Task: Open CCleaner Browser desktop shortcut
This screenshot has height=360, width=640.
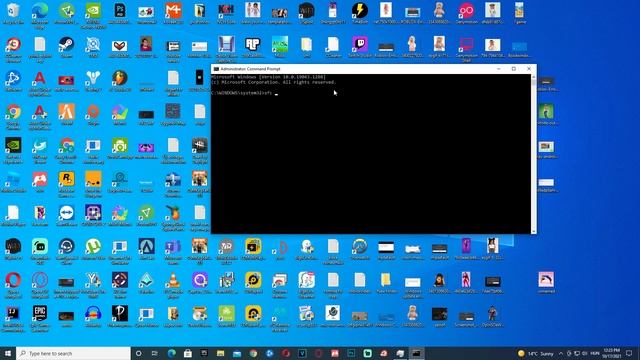Action: pyautogui.click(x=13, y=49)
